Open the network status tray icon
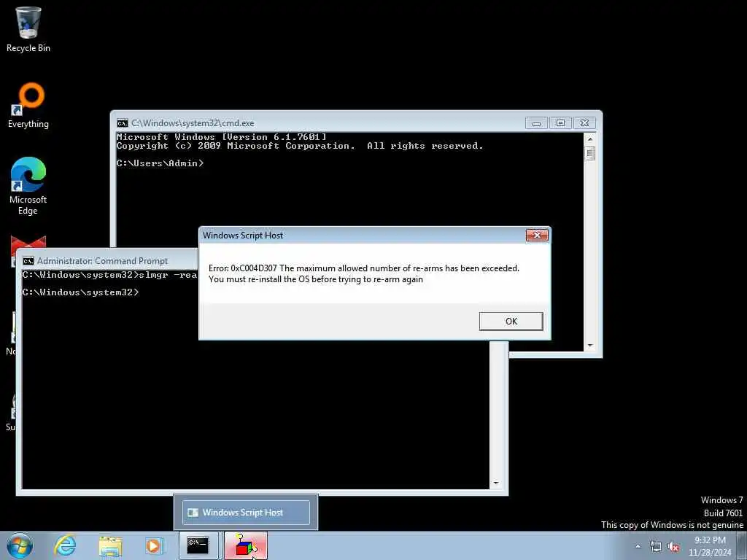747x560 pixels. (x=656, y=546)
